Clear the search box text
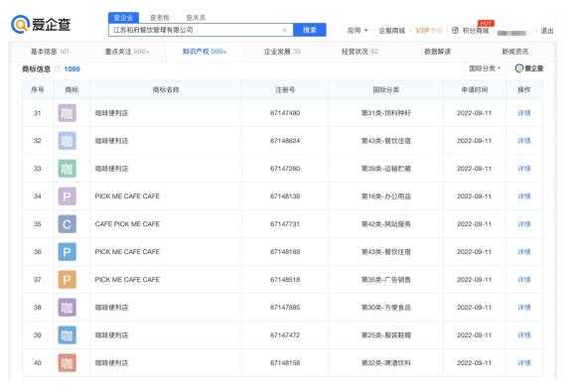Viewport: 578px width, 392px height. [284, 30]
